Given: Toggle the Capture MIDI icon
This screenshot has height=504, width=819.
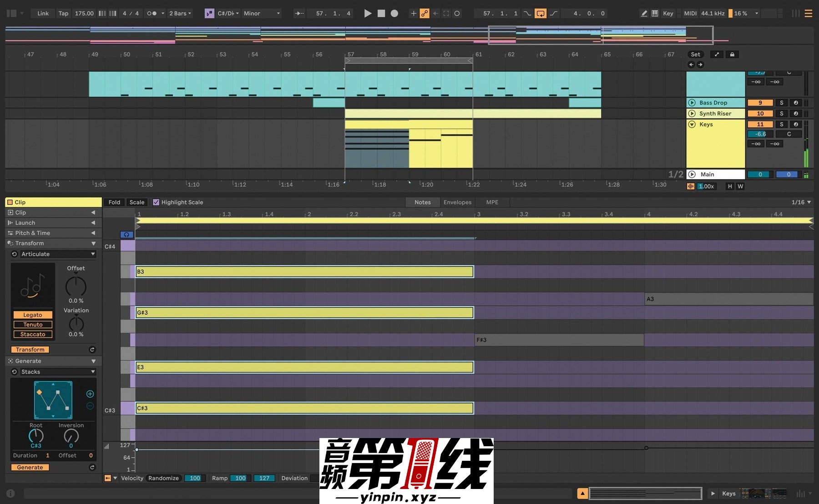Looking at the screenshot, I should [446, 13].
